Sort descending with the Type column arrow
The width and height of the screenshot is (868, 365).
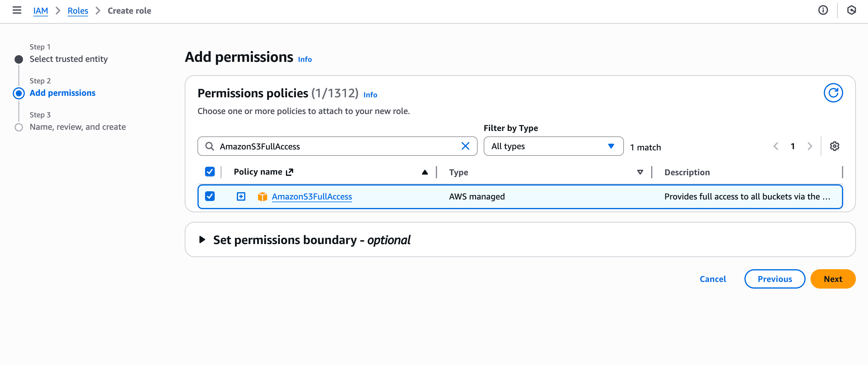point(640,172)
